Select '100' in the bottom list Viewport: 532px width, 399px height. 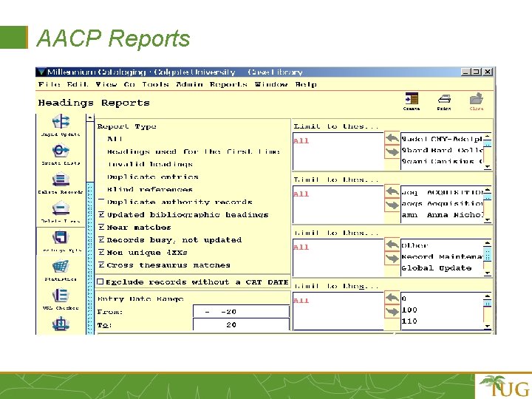409,310
